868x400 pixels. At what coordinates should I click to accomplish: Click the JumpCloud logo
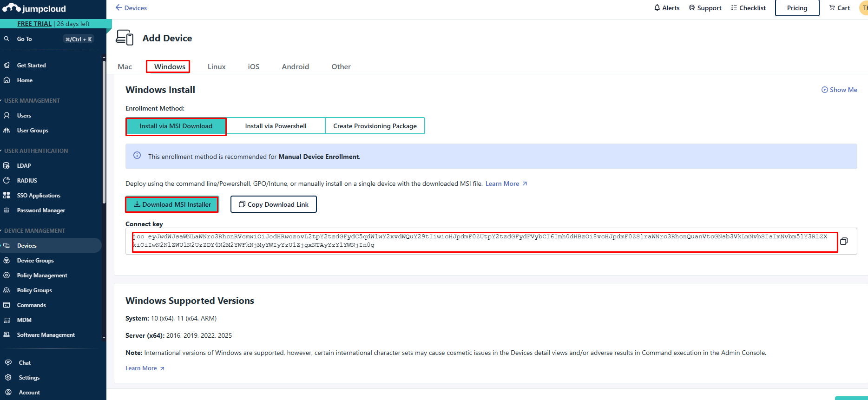coord(34,8)
